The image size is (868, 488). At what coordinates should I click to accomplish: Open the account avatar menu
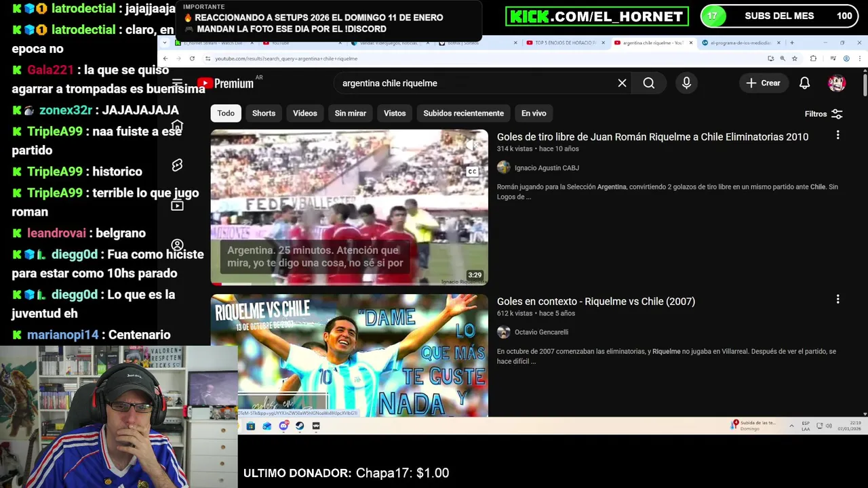(837, 83)
